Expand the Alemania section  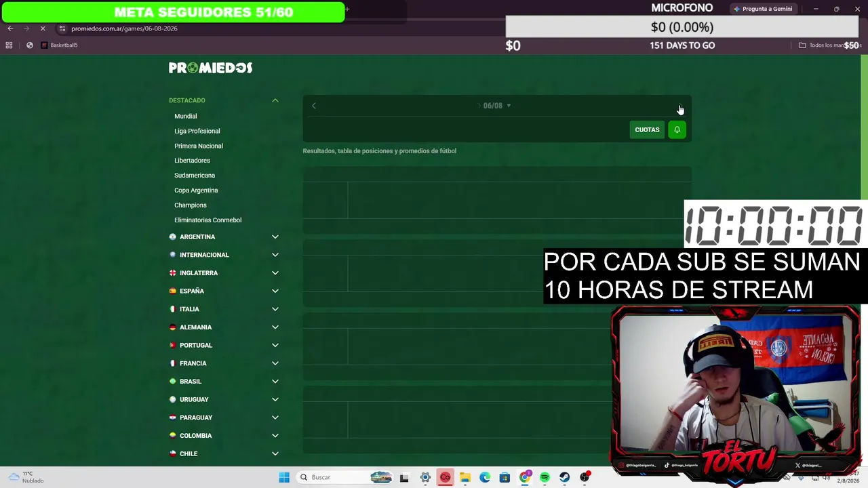tap(275, 327)
